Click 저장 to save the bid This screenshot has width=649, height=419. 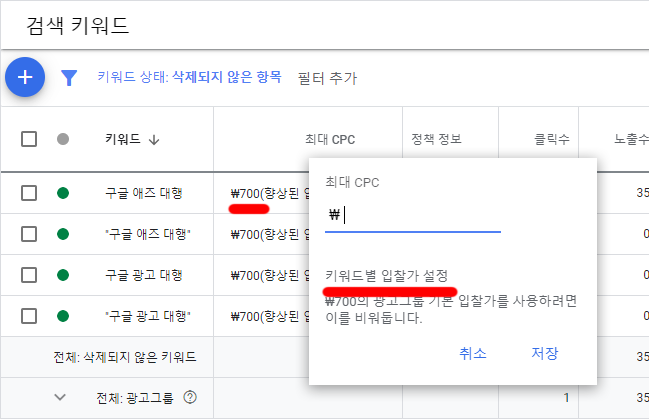[545, 353]
